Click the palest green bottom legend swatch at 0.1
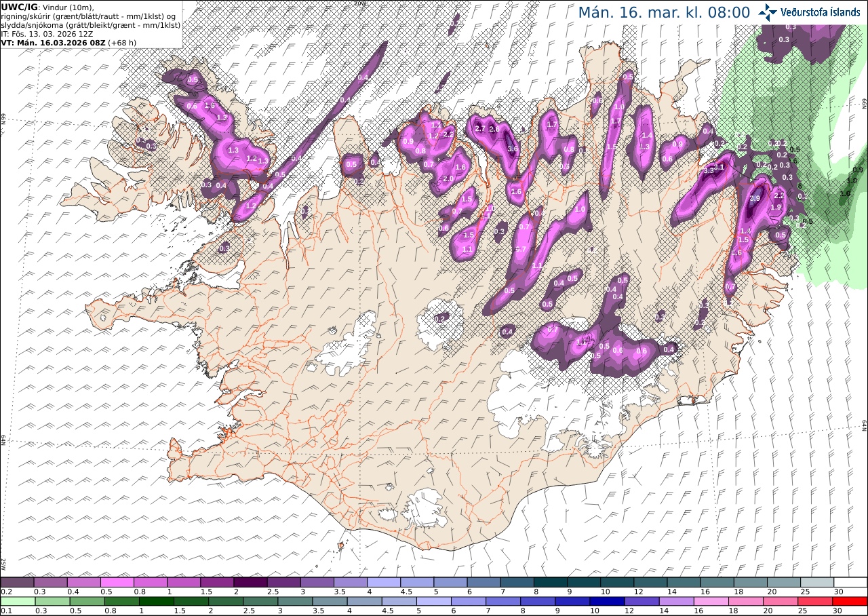Viewport: 868px width, 616px height. 17,601
